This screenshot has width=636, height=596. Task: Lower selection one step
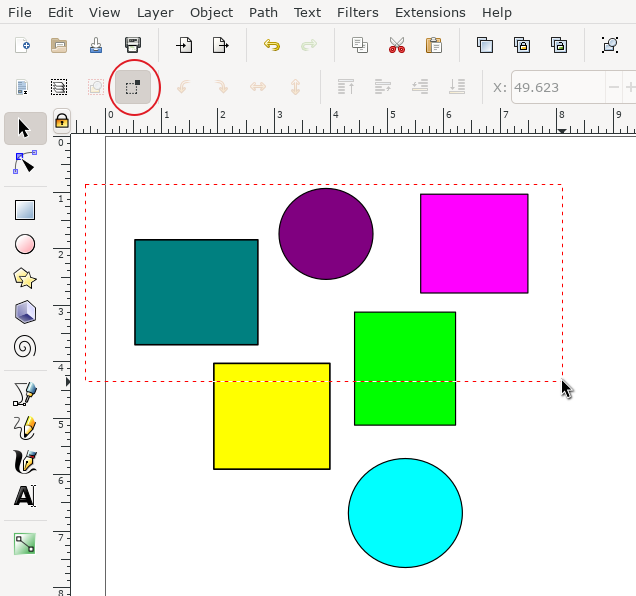click(420, 87)
